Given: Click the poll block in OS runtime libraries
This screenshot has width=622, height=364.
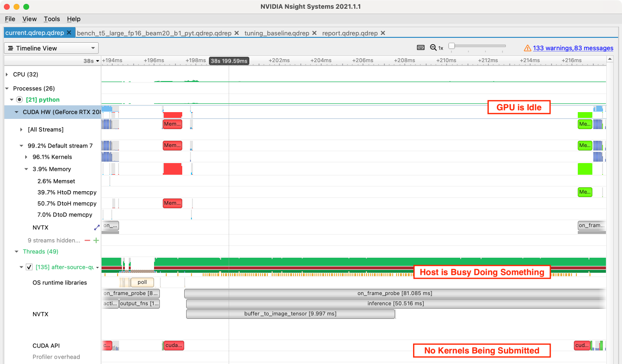Looking at the screenshot, I should tap(142, 282).
